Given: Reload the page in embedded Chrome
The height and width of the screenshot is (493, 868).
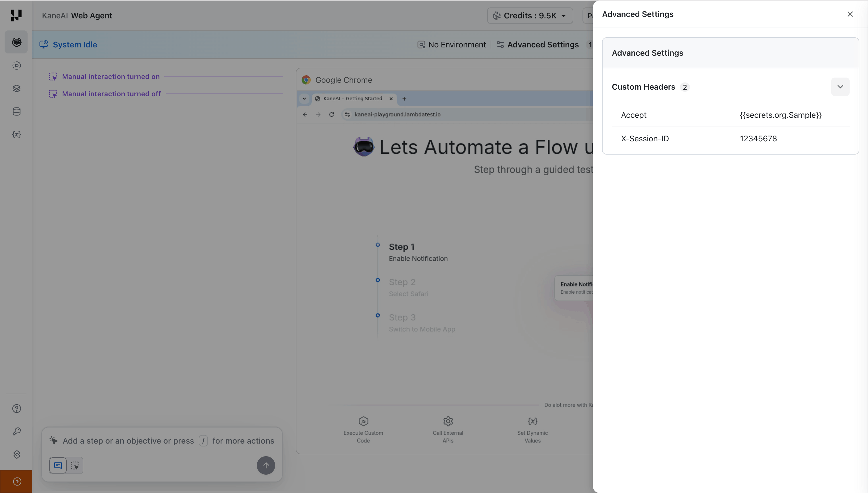Looking at the screenshot, I should 331,114.
